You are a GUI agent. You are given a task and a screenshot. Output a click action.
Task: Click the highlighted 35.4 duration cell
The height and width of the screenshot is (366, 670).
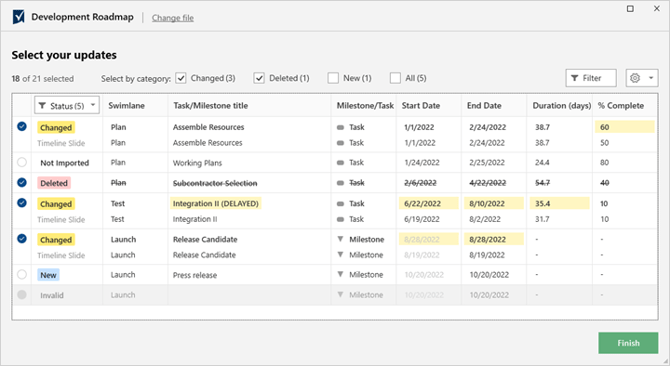[x=559, y=204]
